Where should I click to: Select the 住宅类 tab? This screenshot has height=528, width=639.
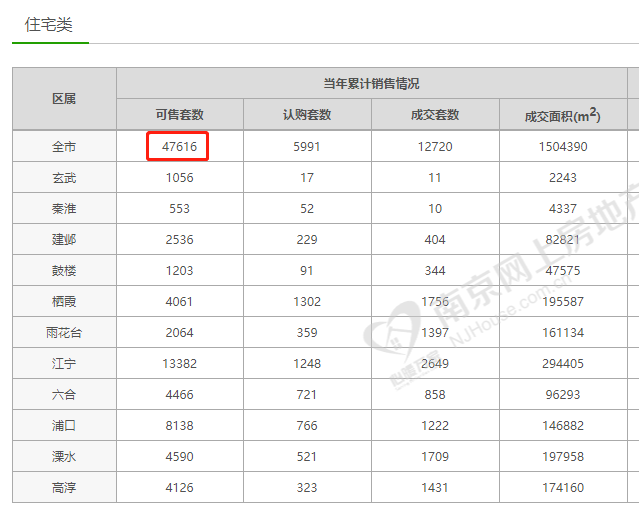[x=48, y=25]
